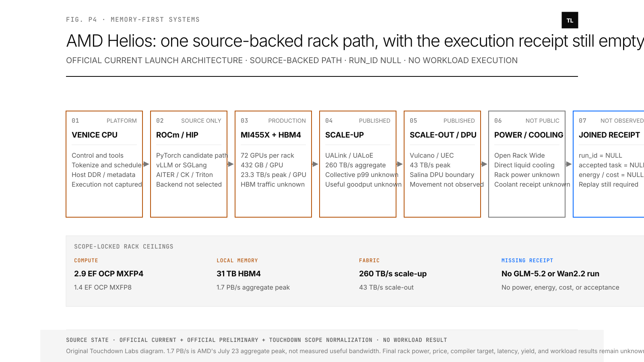The image size is (644, 362).
Task: Click the PLATFORM tag on card 01
Action: coord(122,121)
